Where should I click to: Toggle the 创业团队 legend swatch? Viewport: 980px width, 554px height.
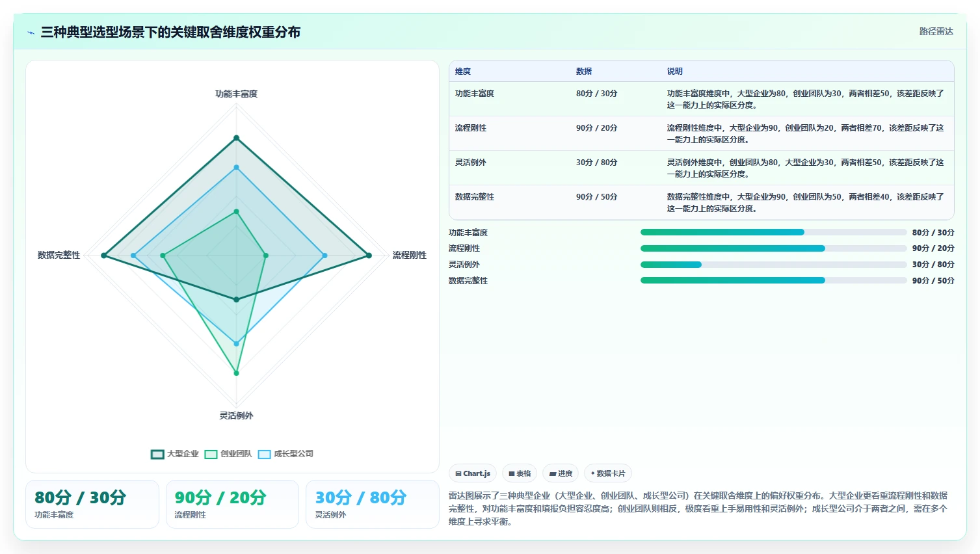tap(211, 455)
